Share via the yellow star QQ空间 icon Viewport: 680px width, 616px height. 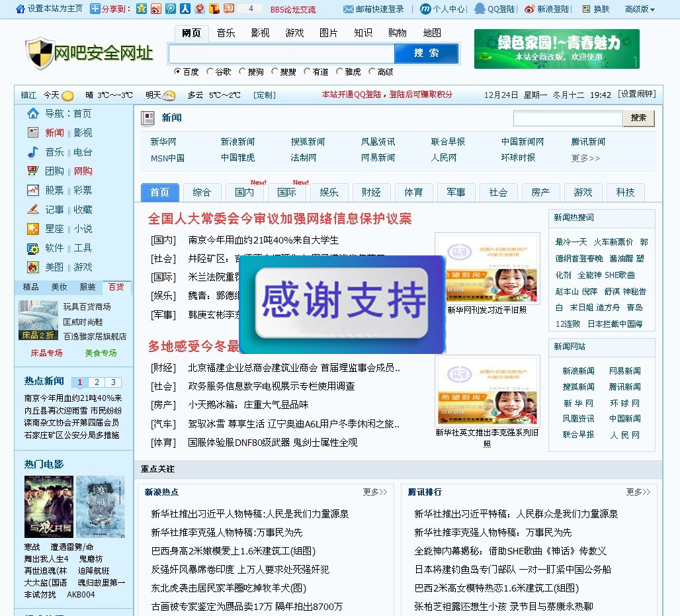[x=142, y=9]
